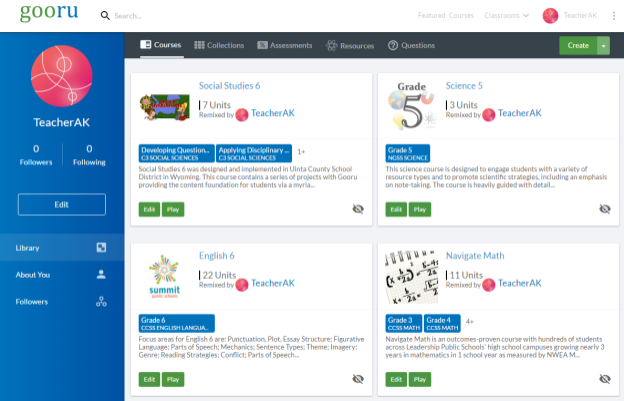Image resolution: width=624 pixels, height=401 pixels.
Task: Switch to the Collections tab
Action: [219, 45]
